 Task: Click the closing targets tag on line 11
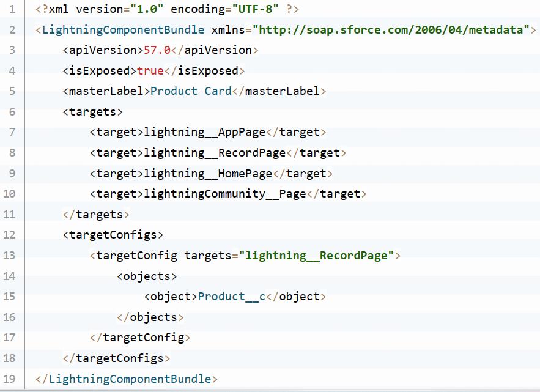(x=96, y=214)
